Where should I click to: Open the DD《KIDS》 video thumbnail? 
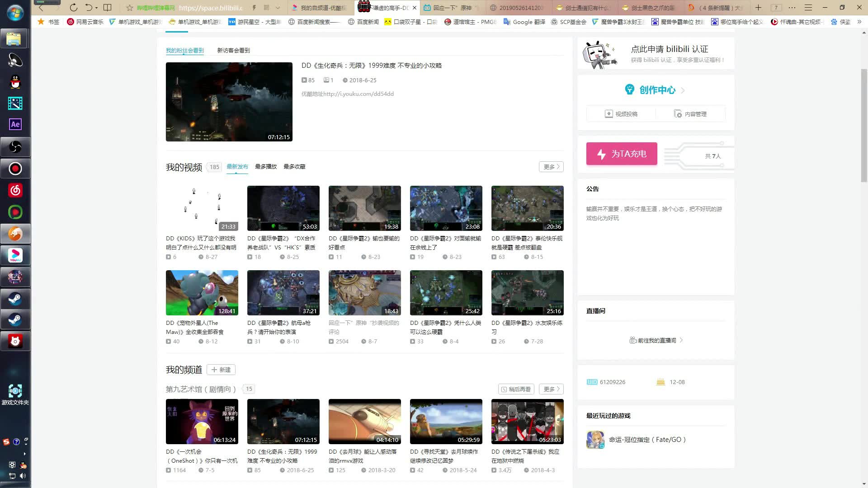click(x=202, y=208)
